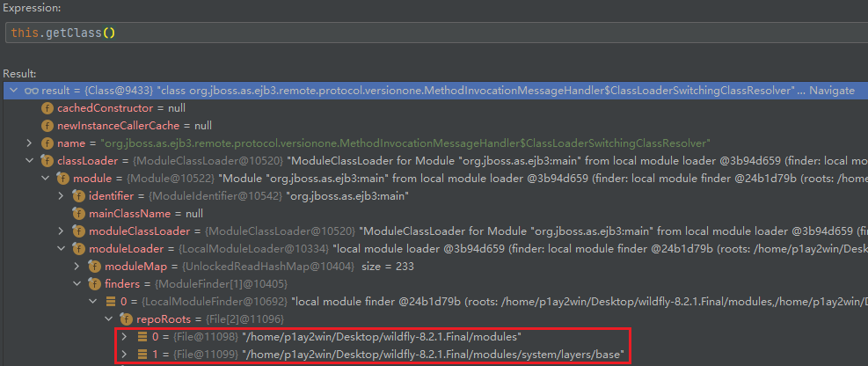The height and width of the screenshot is (366, 868).
Task: Click the mainClassName field icon
Action: pos(79,214)
